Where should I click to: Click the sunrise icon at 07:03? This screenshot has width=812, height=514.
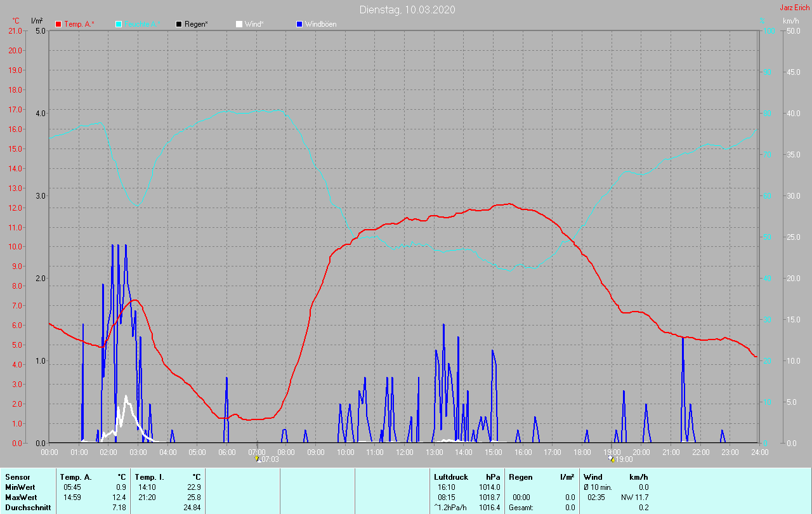(x=257, y=459)
